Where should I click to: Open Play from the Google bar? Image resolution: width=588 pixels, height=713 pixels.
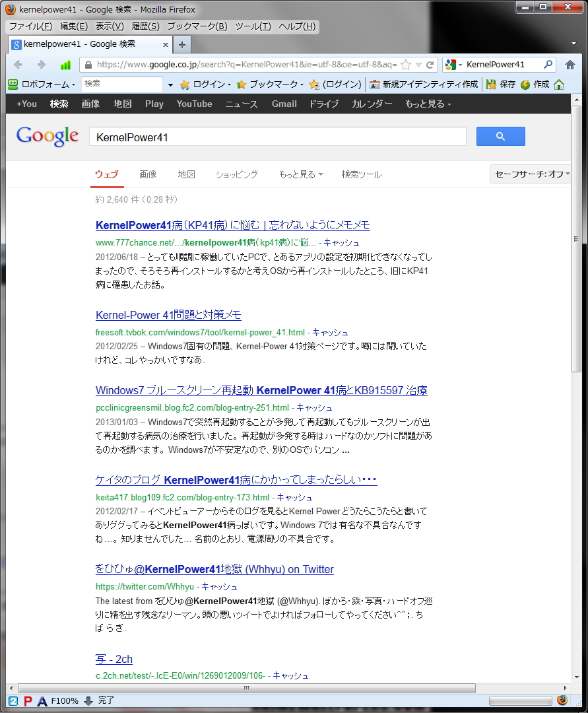point(154,104)
